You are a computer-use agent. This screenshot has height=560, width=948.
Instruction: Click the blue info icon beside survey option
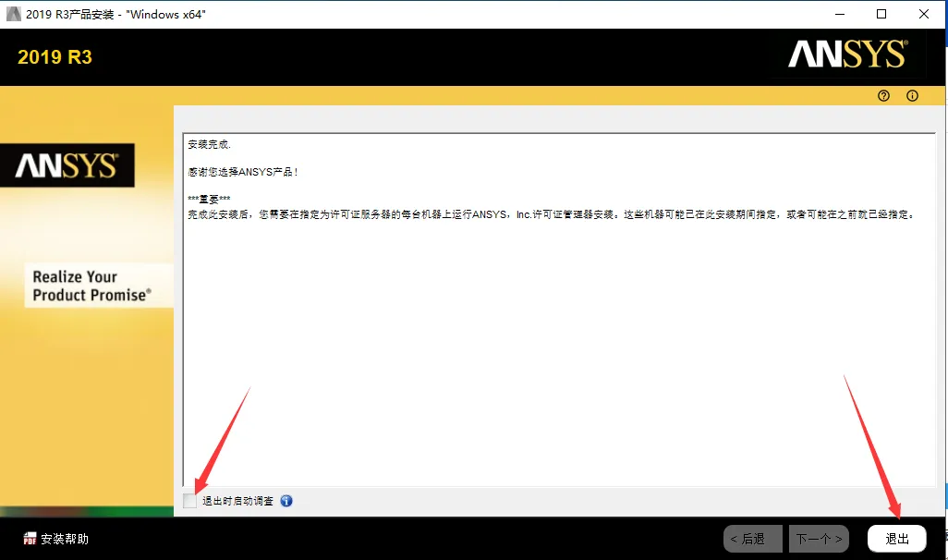coord(286,501)
